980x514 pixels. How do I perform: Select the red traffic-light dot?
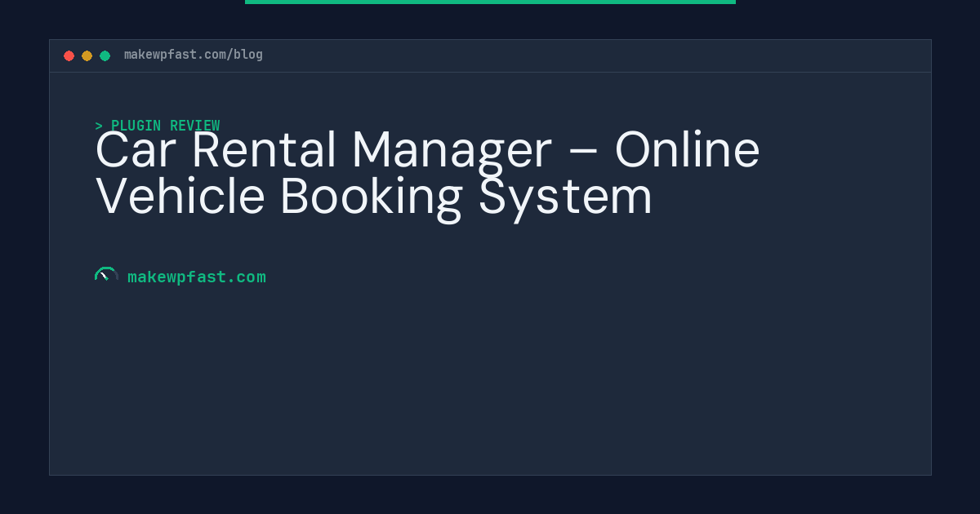click(69, 55)
